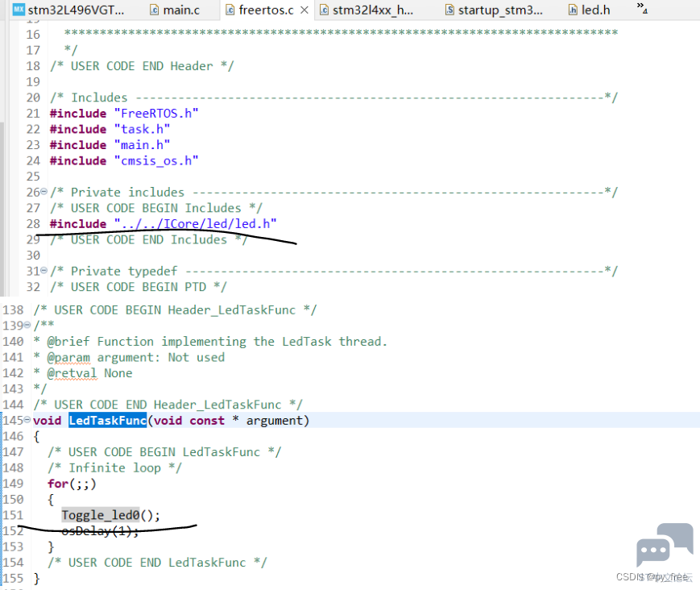The width and height of the screenshot is (700, 590).
Task: Collapse the Private includes comment at line 26
Action: click(43, 193)
